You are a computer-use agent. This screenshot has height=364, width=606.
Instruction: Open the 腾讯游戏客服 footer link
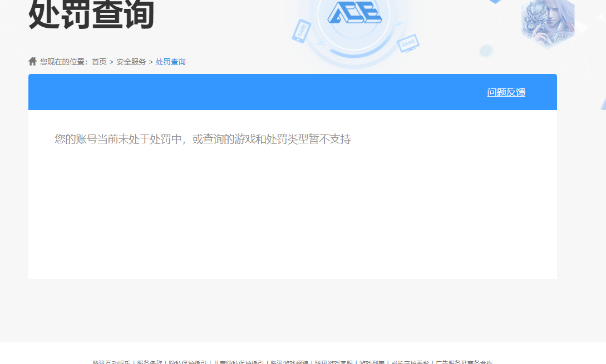(x=333, y=362)
